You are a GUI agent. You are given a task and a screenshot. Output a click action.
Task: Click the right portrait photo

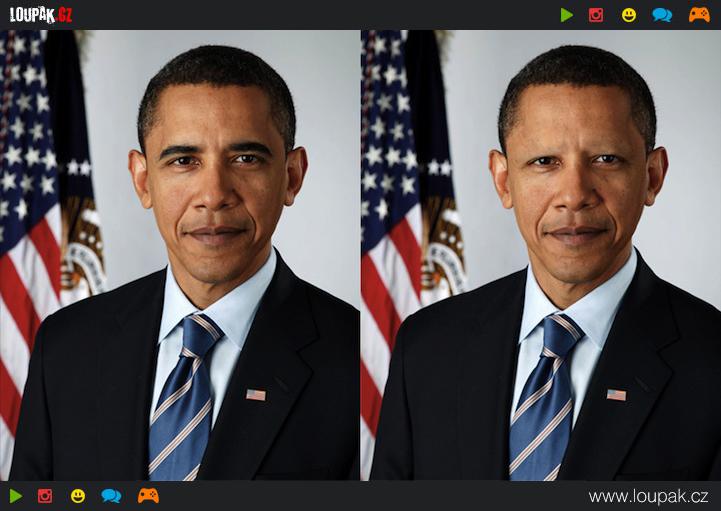pos(540,255)
